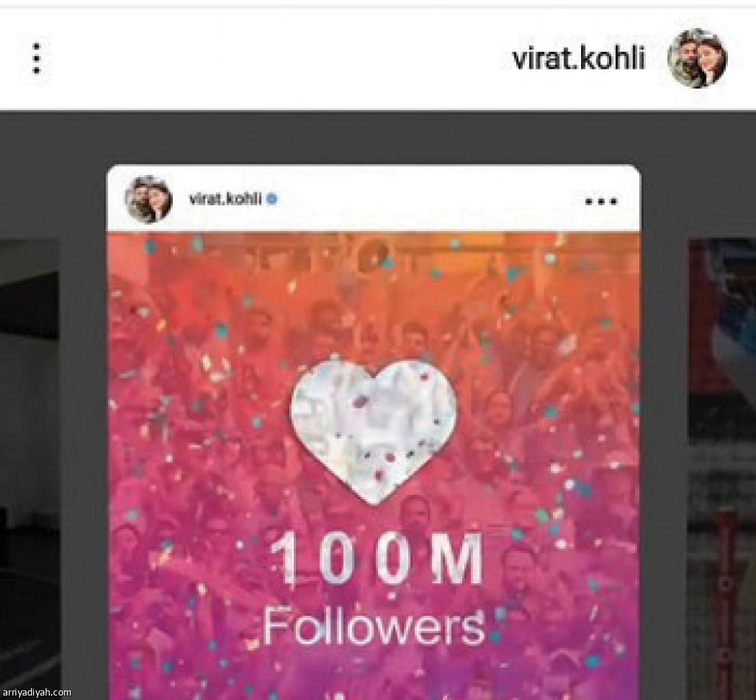This screenshot has width=756, height=700.
Task: Open the post's horizontal three-dot options
Action: (601, 202)
